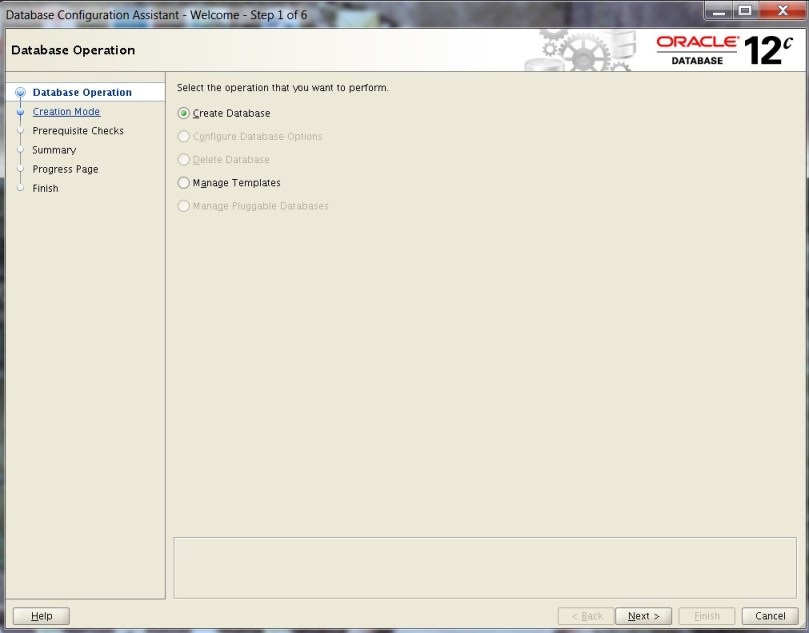Pick the Delete Database radio option
Viewport: 809px width, 633px height.
tap(183, 159)
